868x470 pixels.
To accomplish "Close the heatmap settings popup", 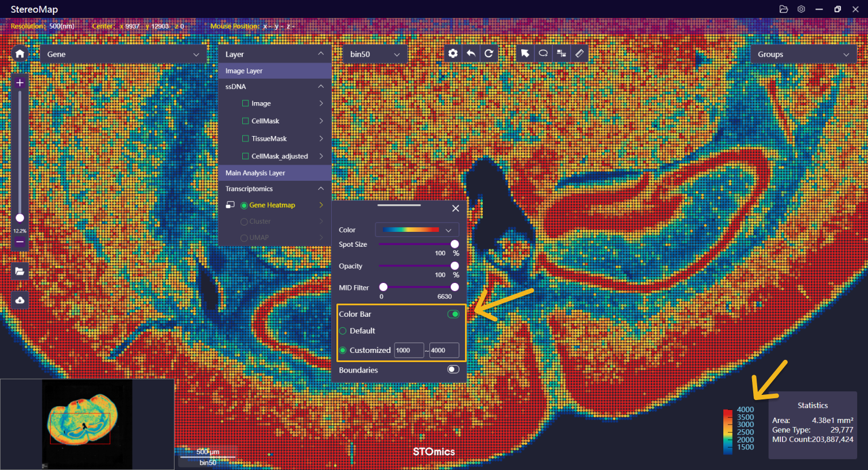I will pos(455,208).
